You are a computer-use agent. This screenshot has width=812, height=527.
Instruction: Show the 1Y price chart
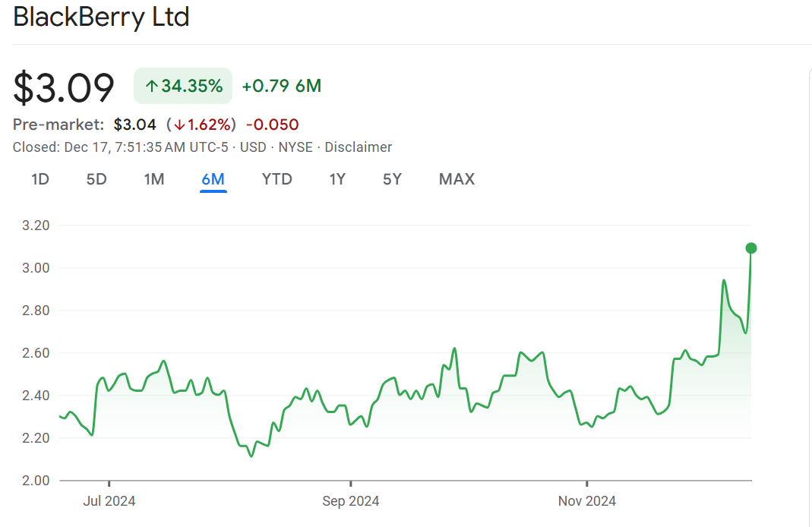coord(337,179)
